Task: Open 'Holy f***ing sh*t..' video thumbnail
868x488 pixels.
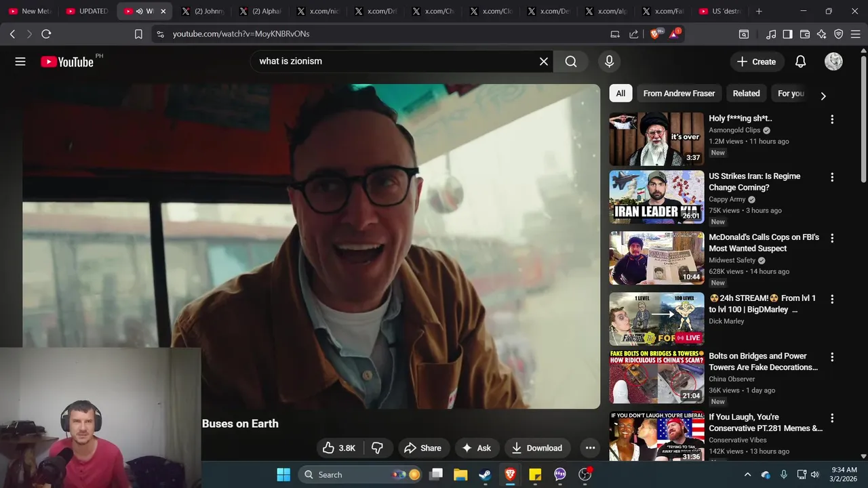Action: pos(656,139)
